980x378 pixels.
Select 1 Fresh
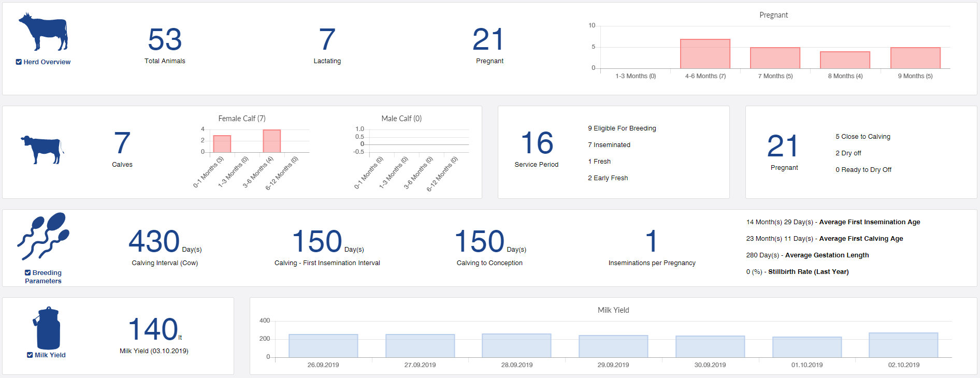[x=599, y=162]
